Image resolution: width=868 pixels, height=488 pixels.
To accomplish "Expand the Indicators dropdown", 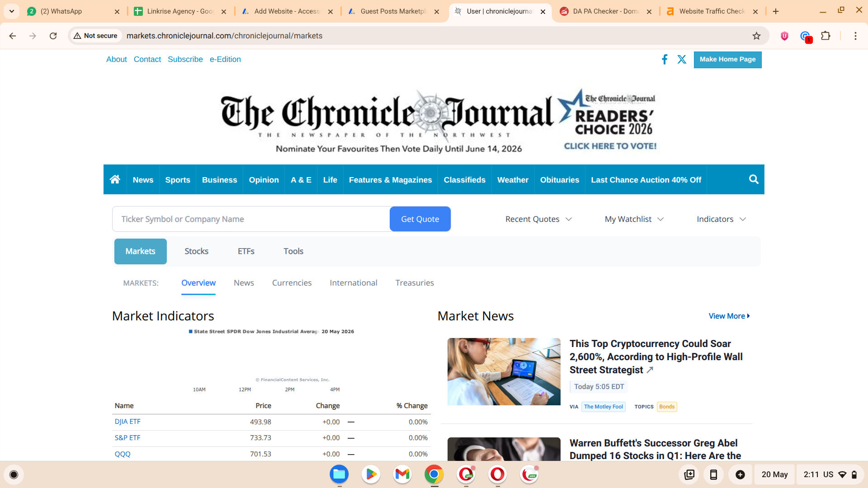I will pos(721,219).
